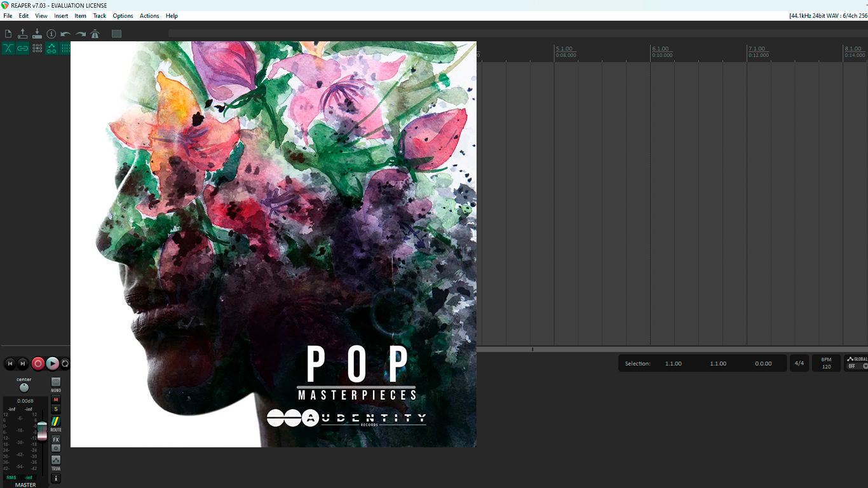Click the Pop Masterpieces cover artwork image
Viewport: 868px width, 488px height.
point(273,245)
